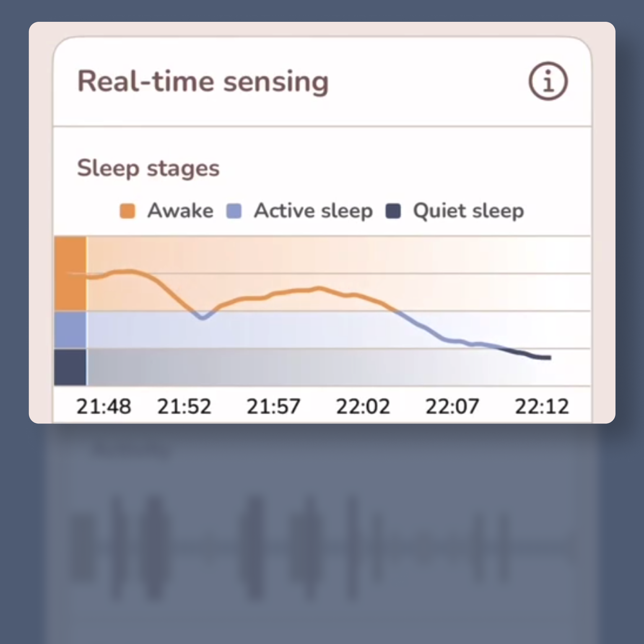644x644 pixels.
Task: Select the 22:12 time axis label
Action: 542,406
